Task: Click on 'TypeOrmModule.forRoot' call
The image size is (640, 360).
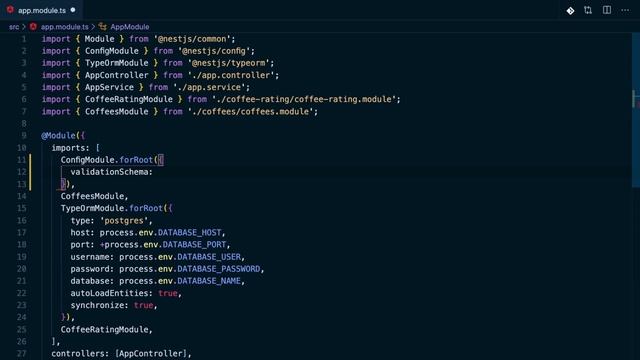Action: 111,209
